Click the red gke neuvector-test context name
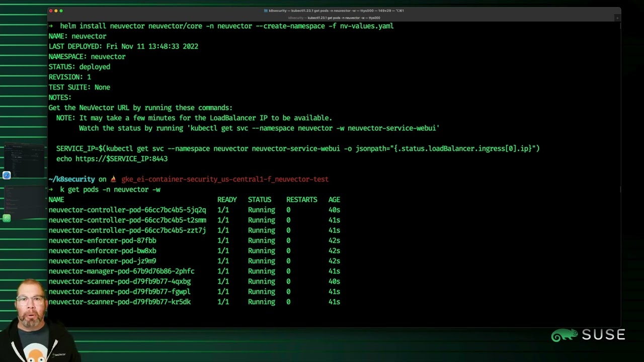The height and width of the screenshot is (362, 644). click(x=225, y=179)
